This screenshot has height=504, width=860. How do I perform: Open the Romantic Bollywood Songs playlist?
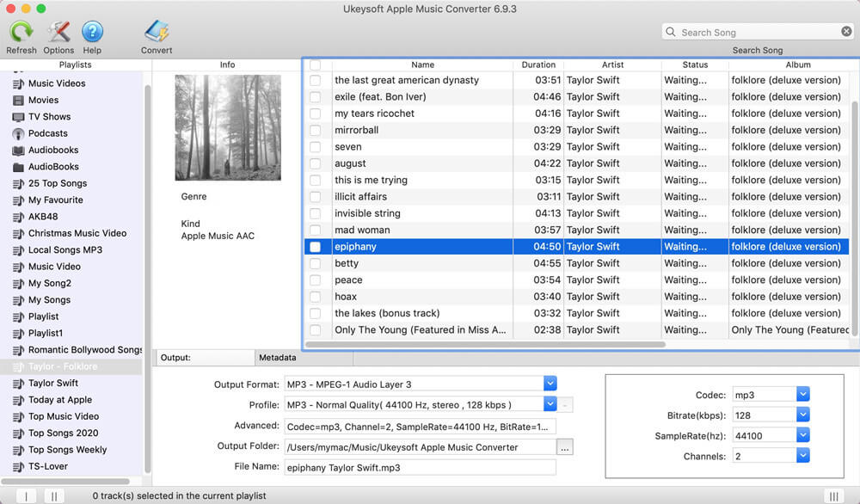point(85,350)
